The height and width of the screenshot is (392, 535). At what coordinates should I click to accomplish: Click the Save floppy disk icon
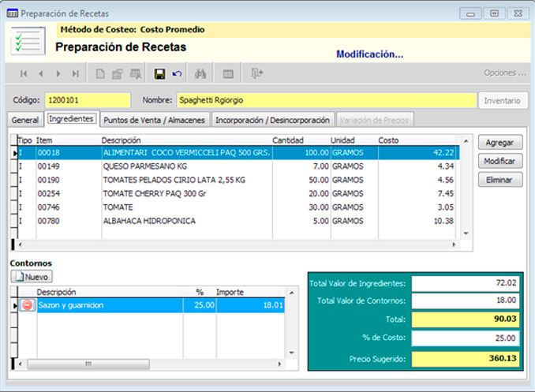tap(159, 73)
